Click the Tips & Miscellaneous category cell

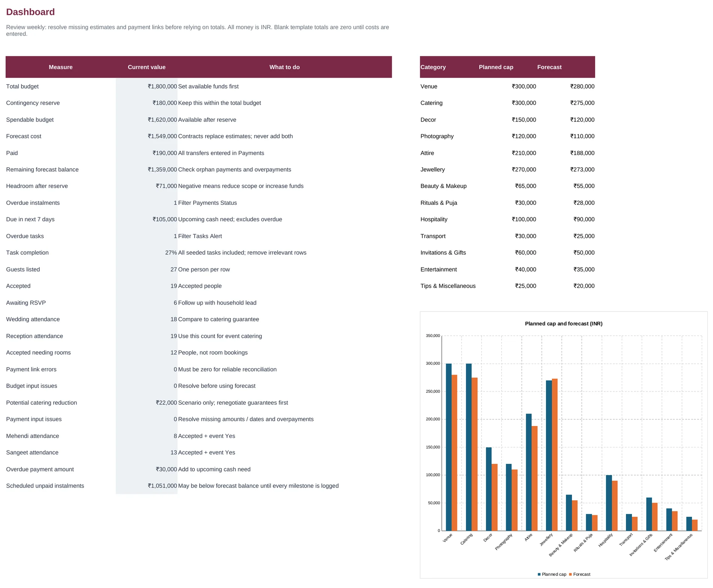(x=448, y=286)
